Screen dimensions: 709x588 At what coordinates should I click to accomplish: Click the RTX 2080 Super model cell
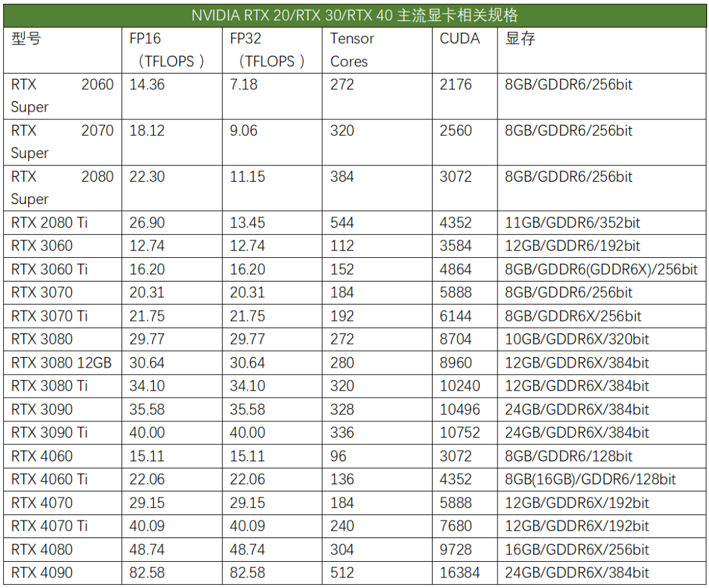pyautogui.click(x=62, y=188)
